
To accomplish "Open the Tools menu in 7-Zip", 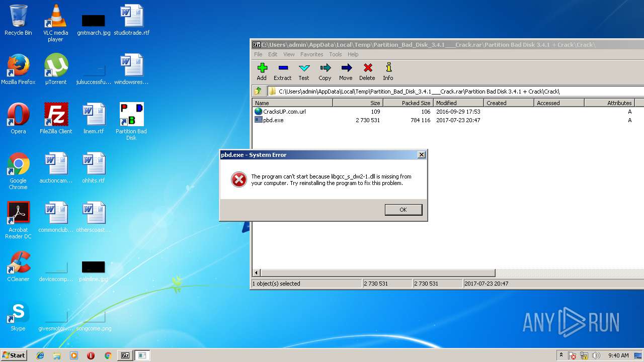I will pyautogui.click(x=336, y=54).
